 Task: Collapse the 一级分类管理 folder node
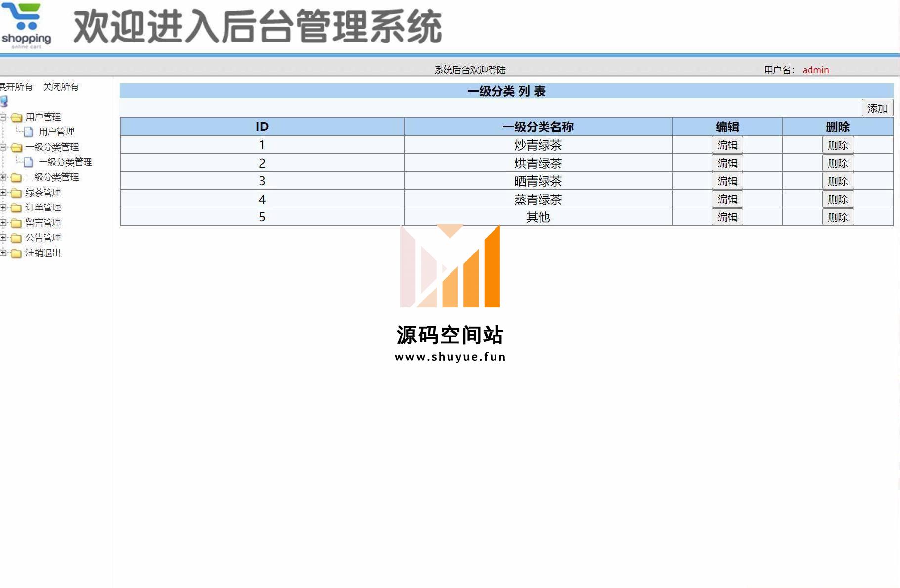pyautogui.click(x=3, y=147)
